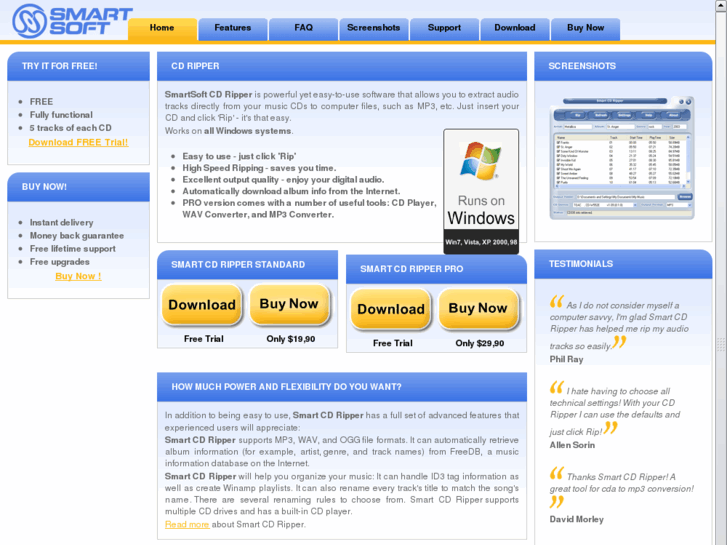727x545 pixels.
Task: Click the BUY NOW! sidebar header
Action: (44, 187)
